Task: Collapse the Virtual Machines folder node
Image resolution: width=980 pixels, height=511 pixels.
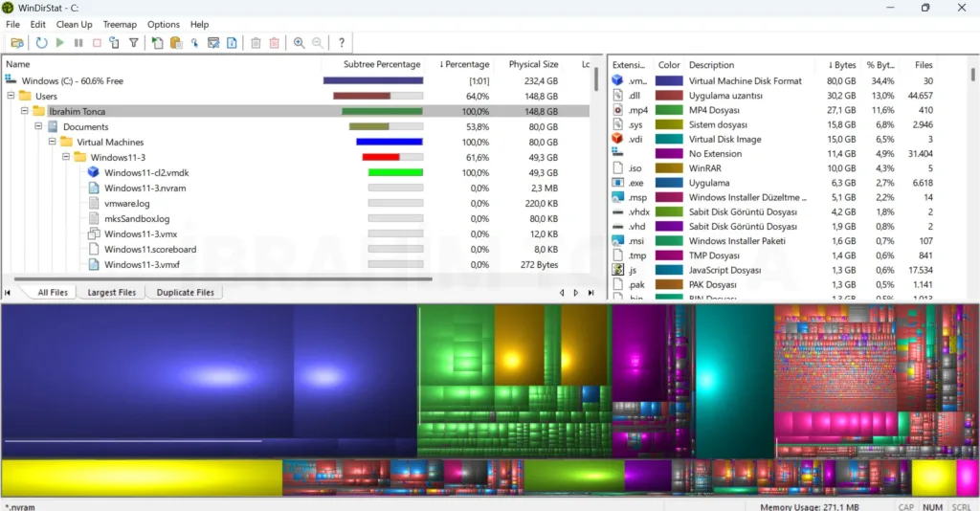Action: tap(52, 142)
